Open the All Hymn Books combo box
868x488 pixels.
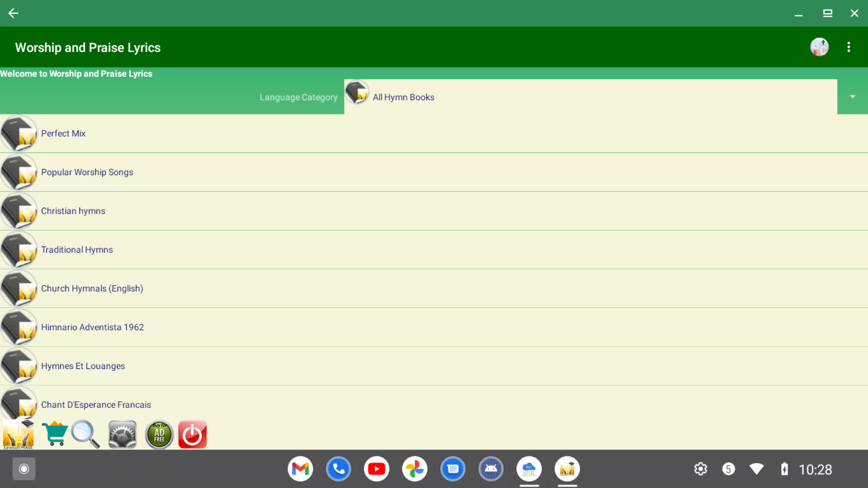590,97
